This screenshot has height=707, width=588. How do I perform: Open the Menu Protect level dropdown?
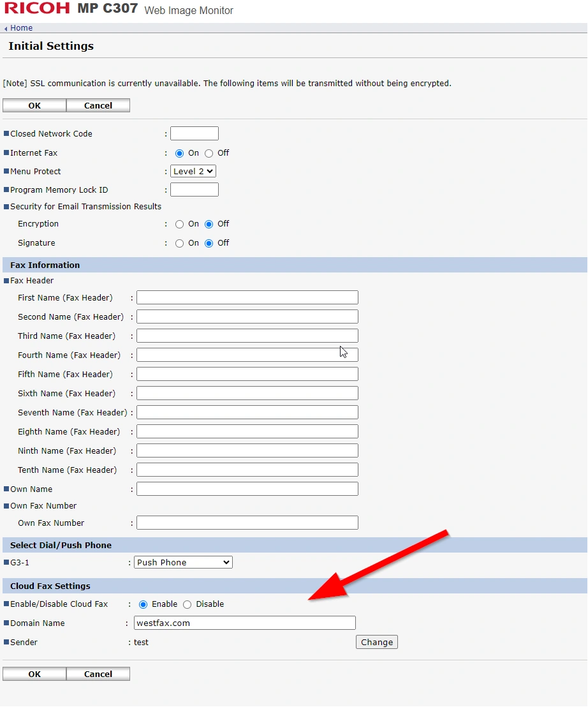pyautogui.click(x=193, y=171)
